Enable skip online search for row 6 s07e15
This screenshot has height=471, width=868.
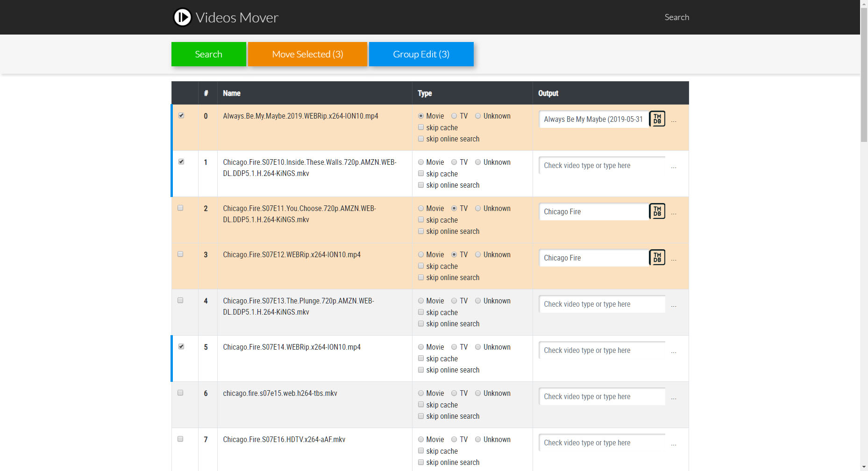421,416
